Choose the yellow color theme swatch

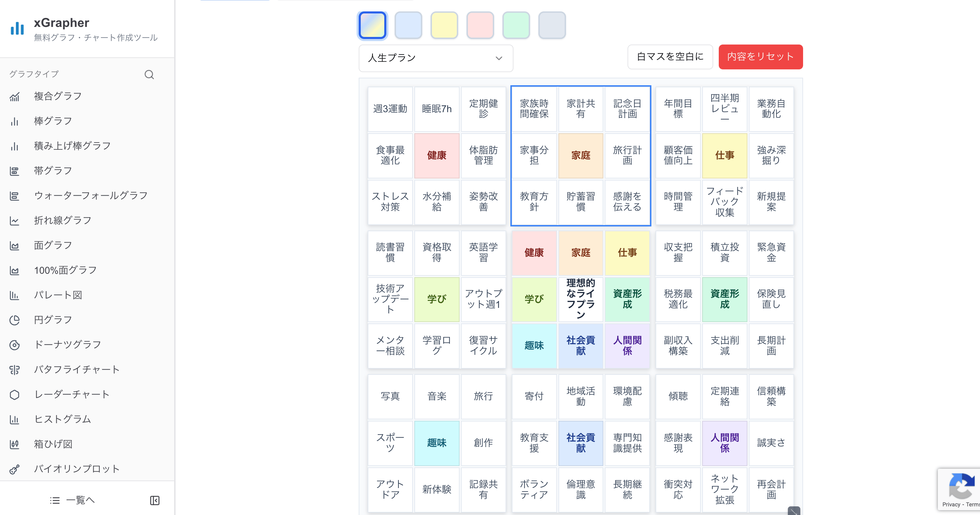pos(444,25)
